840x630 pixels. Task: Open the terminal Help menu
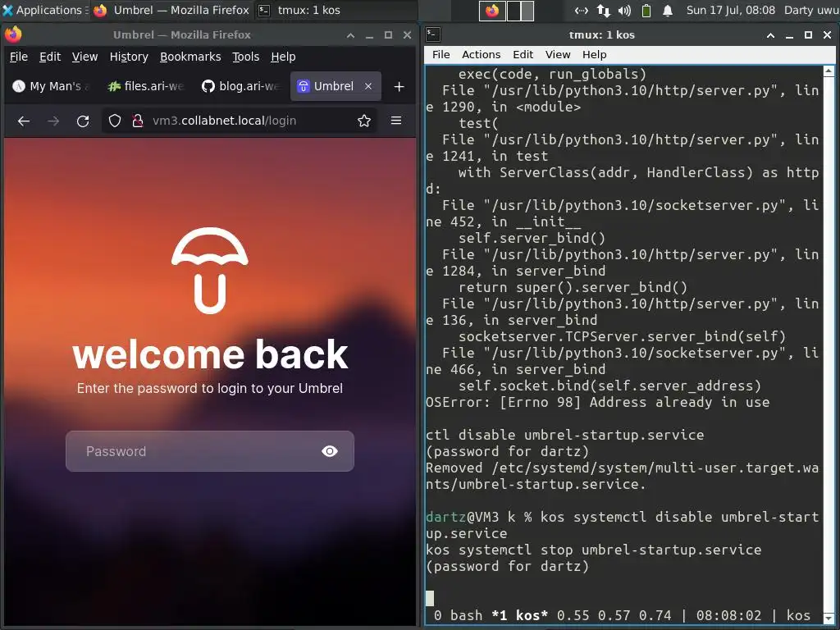pos(594,55)
